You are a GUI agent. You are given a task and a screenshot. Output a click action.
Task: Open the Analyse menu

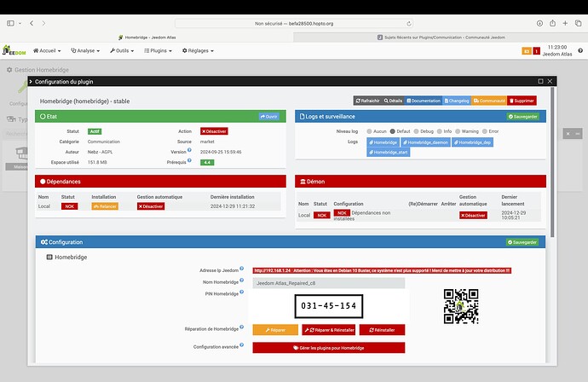click(x=85, y=50)
